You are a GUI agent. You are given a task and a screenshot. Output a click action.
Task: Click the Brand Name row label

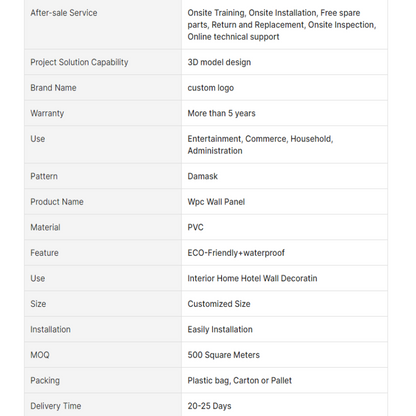(53, 88)
